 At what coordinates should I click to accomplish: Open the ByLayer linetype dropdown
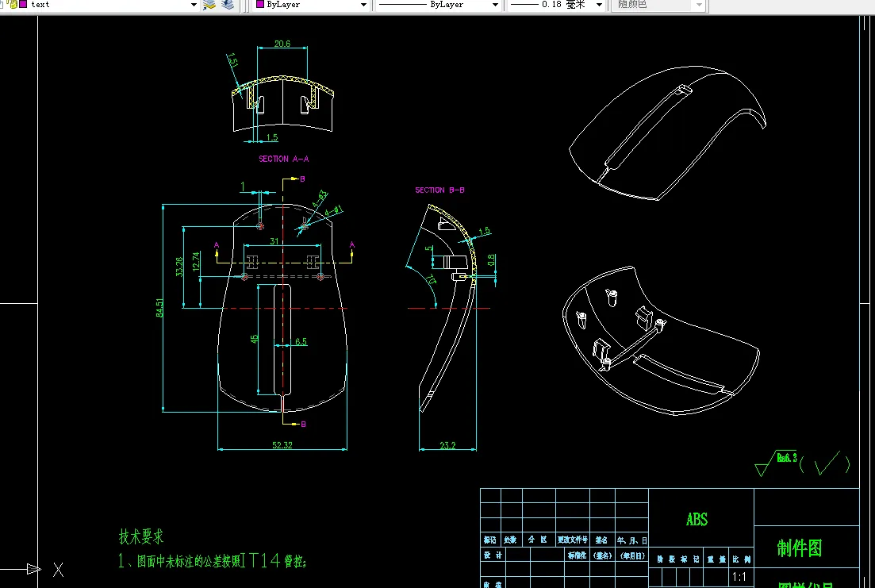(x=495, y=5)
